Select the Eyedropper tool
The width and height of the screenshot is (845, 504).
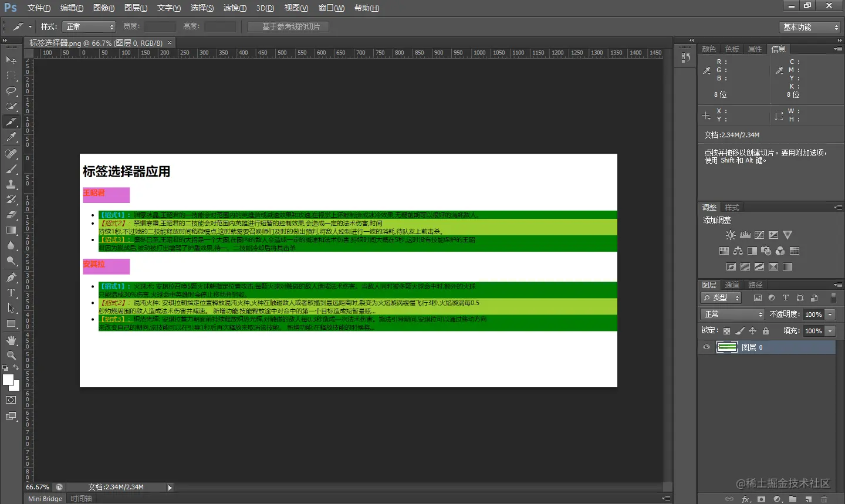pos(11,137)
